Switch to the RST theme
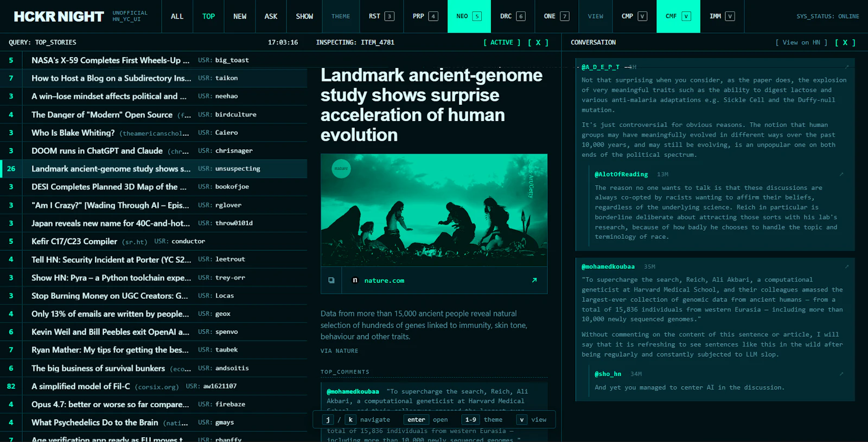Screen dimensions: 868x442 pyautogui.click(x=382, y=16)
